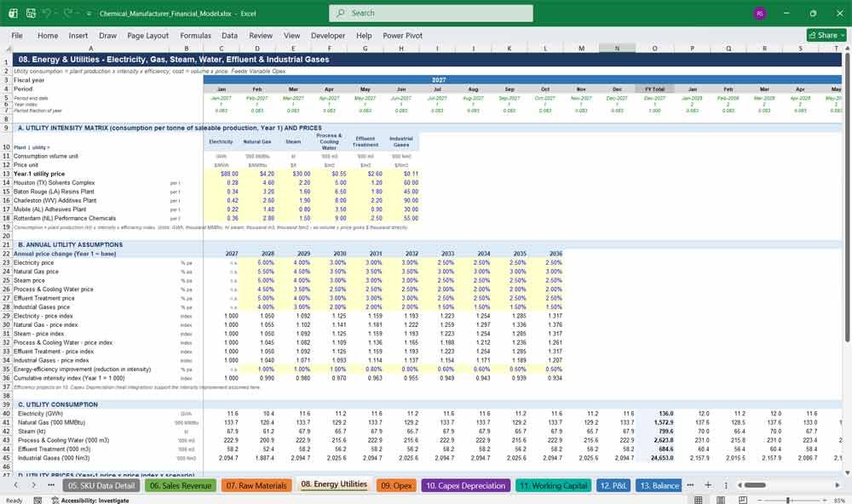Click the zoom slider handle
Viewport: 852px width, 504px height.
[x=788, y=501]
